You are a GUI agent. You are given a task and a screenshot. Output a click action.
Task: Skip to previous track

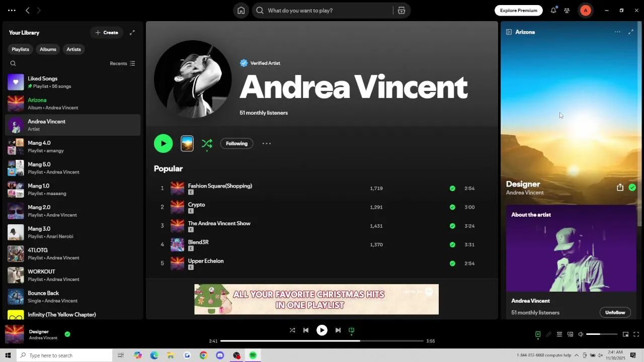[x=306, y=330]
